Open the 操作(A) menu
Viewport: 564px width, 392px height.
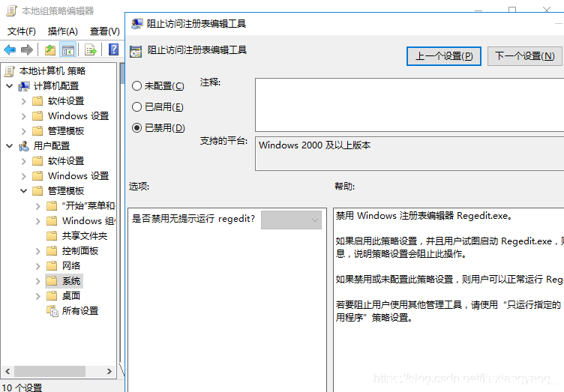[63, 31]
